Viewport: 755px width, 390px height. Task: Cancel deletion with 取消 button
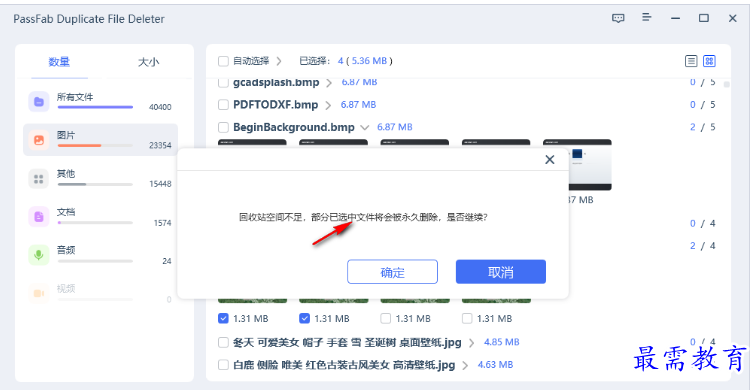[501, 272]
